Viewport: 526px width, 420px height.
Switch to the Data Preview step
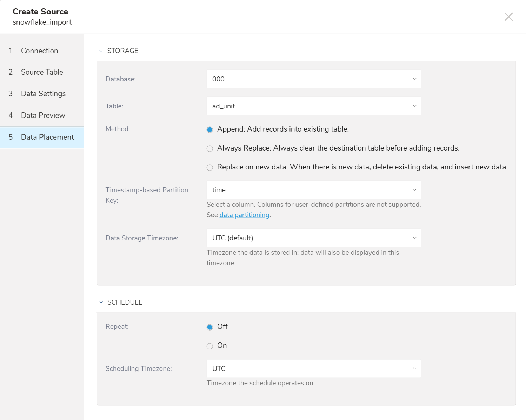43,115
